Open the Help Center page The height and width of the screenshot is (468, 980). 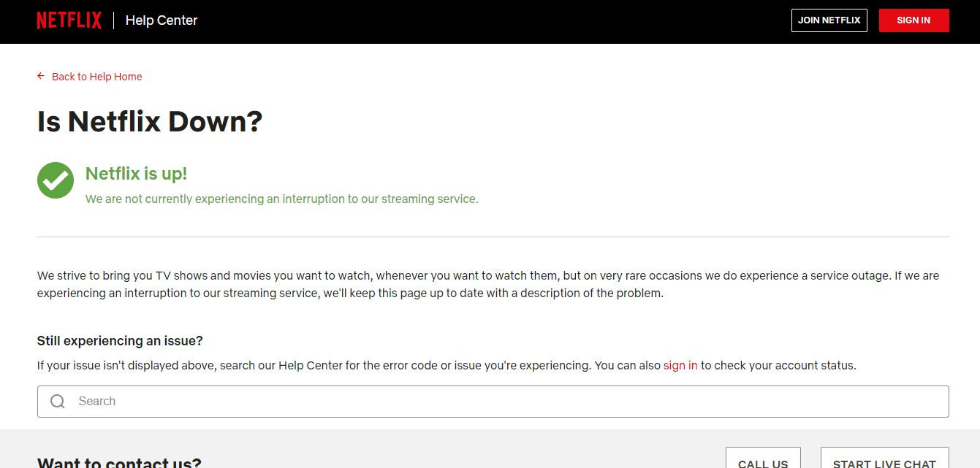[161, 20]
